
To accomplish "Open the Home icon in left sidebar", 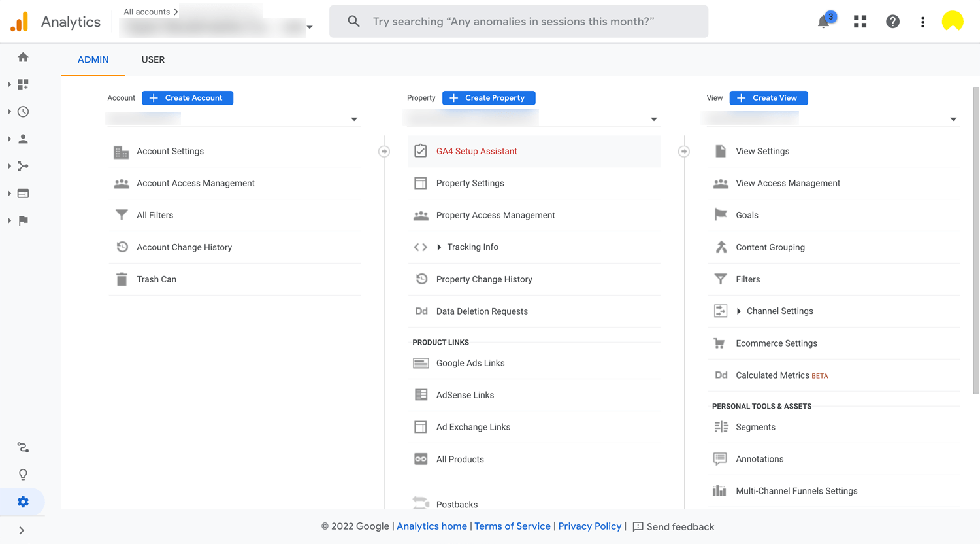I will pyautogui.click(x=23, y=58).
